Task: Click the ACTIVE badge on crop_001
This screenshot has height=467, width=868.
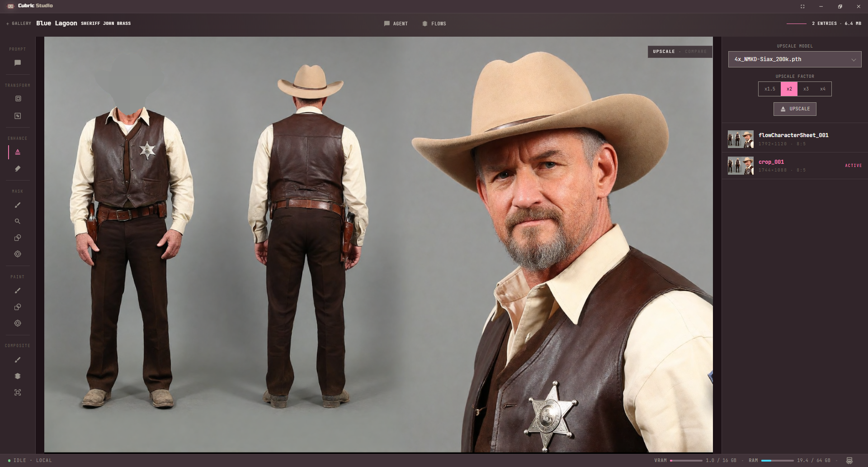Action: (853, 166)
